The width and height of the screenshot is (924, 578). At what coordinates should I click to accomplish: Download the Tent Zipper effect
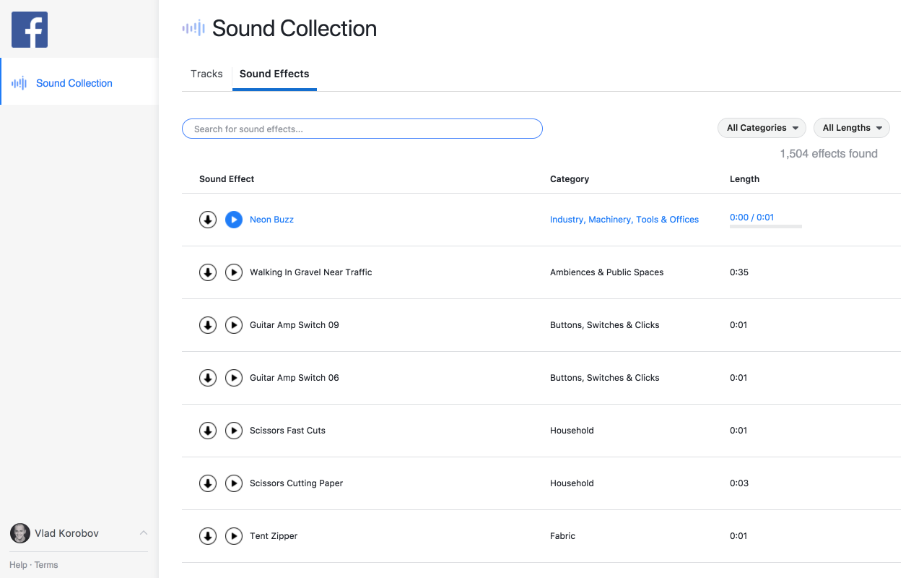(208, 536)
